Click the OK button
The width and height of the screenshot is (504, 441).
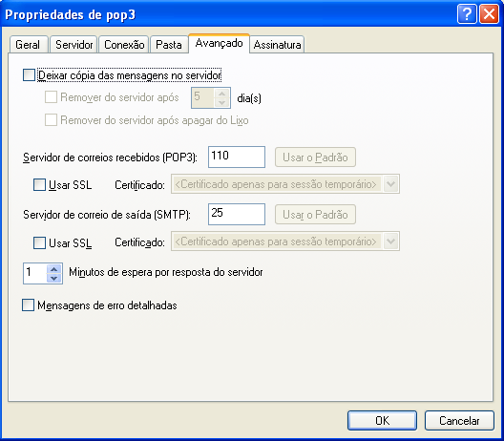tap(382, 420)
